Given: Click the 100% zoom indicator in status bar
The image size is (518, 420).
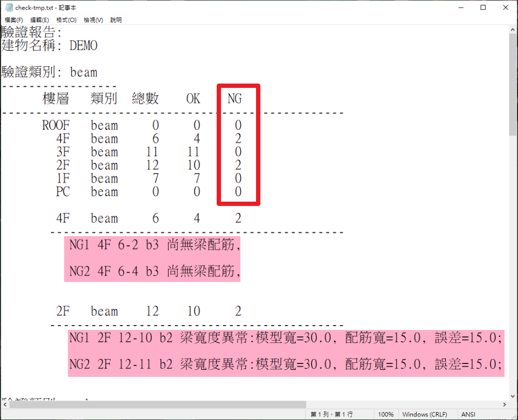Looking at the screenshot, I should coord(385,415).
